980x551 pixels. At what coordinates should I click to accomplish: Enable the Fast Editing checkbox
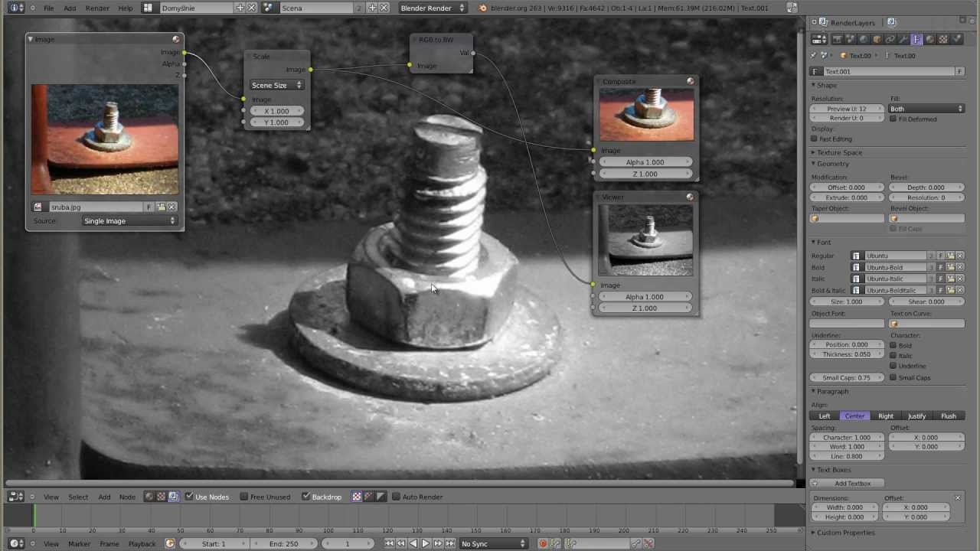(814, 139)
